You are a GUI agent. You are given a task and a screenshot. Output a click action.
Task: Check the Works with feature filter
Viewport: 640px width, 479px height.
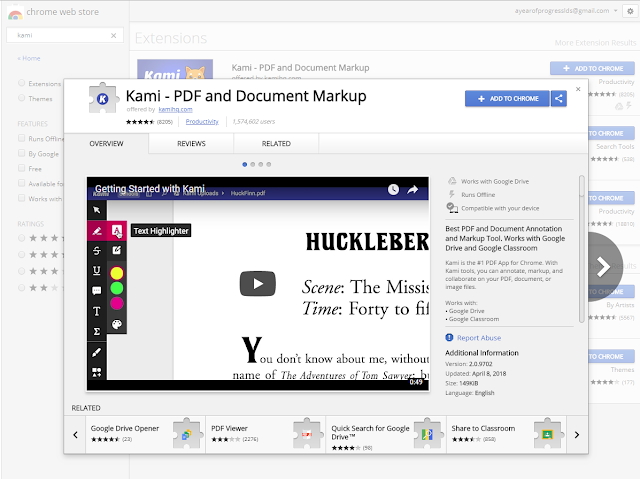(22, 198)
